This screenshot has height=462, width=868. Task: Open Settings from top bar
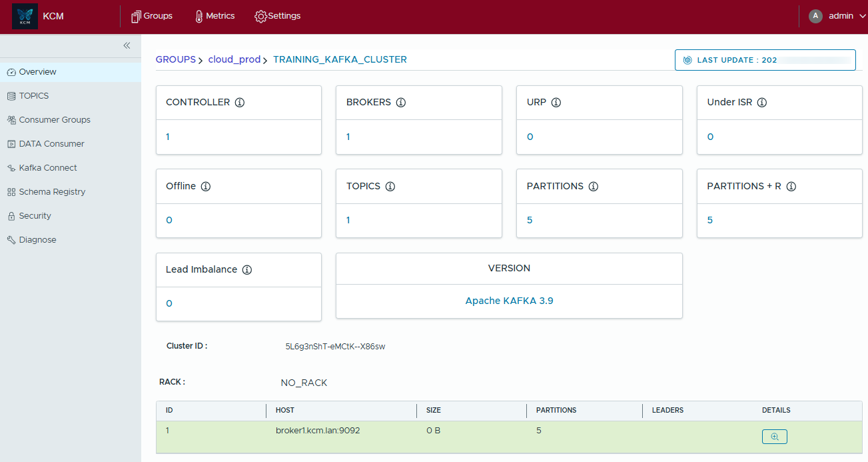click(278, 16)
